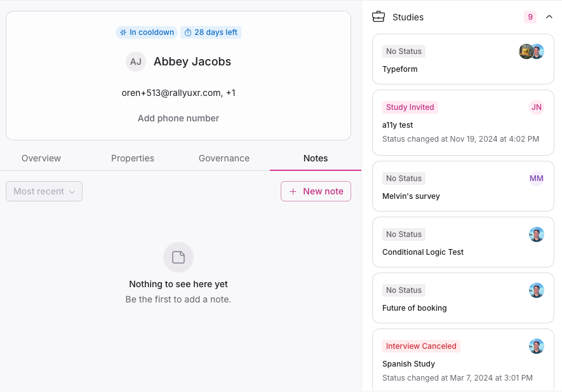Click the Studies count badge showing 9
The image size is (562, 392).
530,17
